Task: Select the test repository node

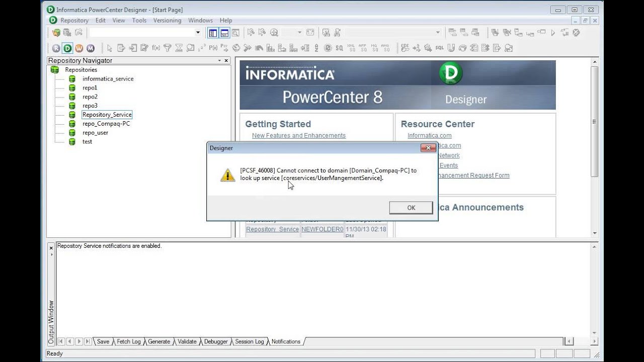Action: point(87,142)
